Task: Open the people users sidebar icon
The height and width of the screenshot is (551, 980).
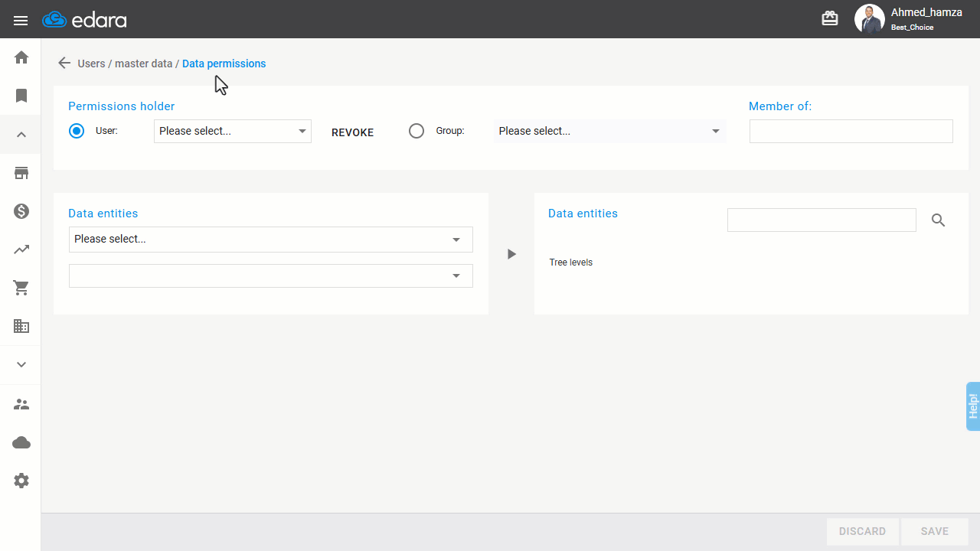Action: [x=21, y=404]
